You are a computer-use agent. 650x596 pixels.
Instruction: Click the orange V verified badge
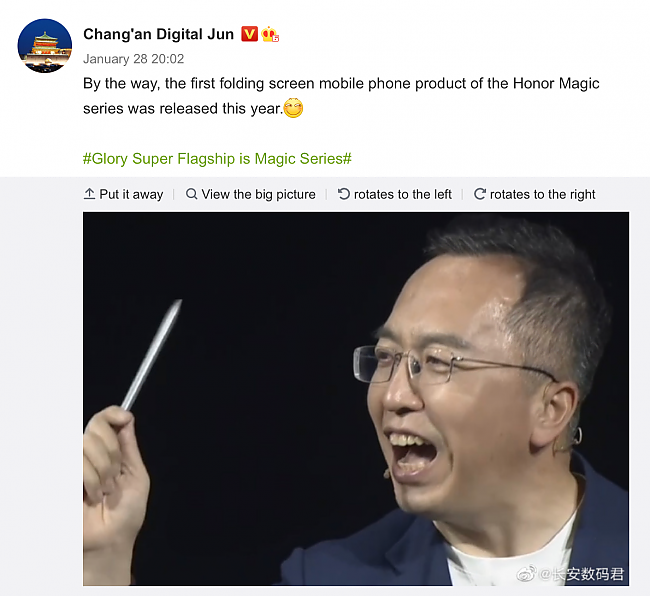point(250,34)
